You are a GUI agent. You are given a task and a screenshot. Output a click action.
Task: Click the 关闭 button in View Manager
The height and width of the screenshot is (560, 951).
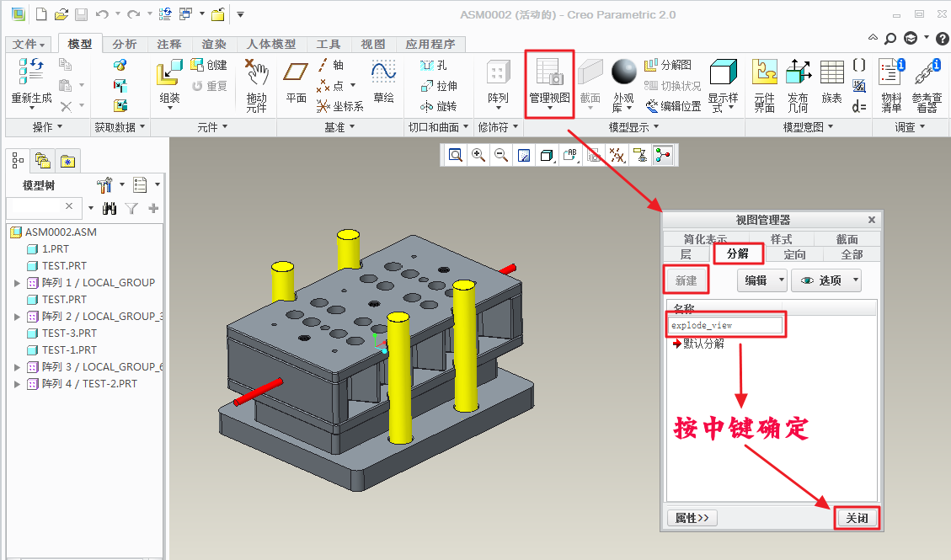pos(857,518)
